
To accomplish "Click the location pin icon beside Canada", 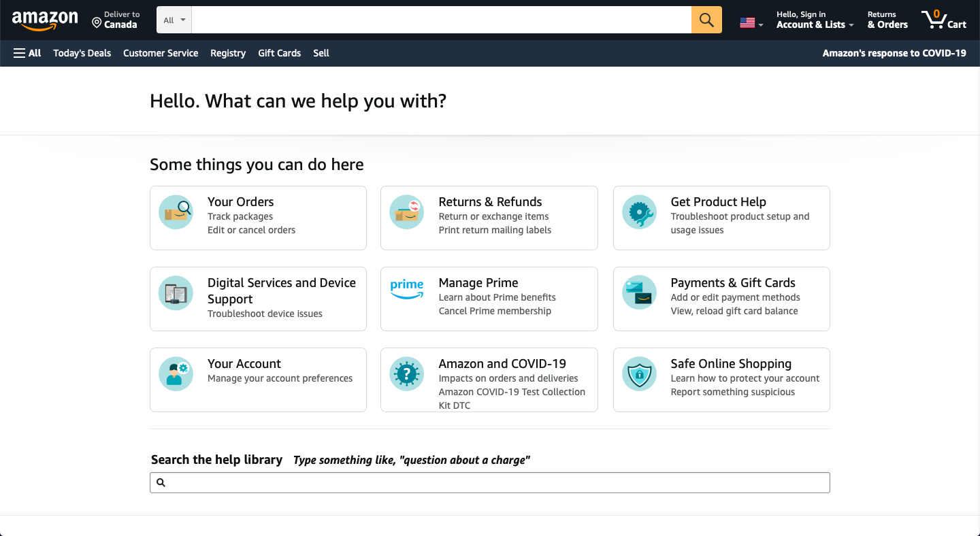I will pyautogui.click(x=97, y=23).
